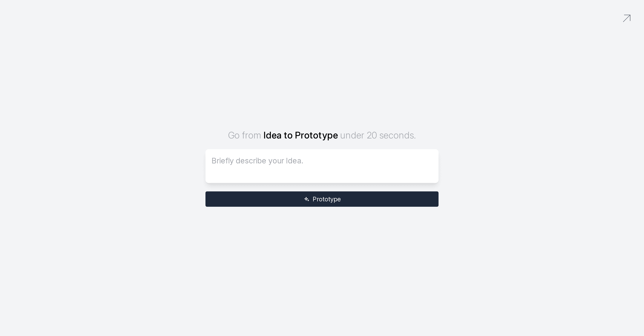The image size is (644, 336).
Task: Tap the four-pointed star icon beside Prototype text
Action: pyautogui.click(x=307, y=199)
